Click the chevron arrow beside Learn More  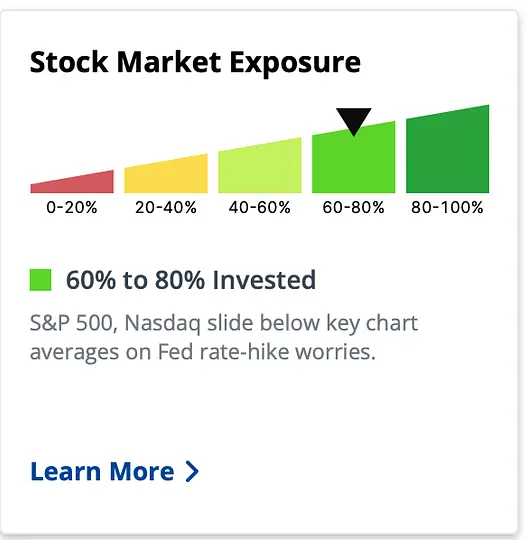click(192, 471)
